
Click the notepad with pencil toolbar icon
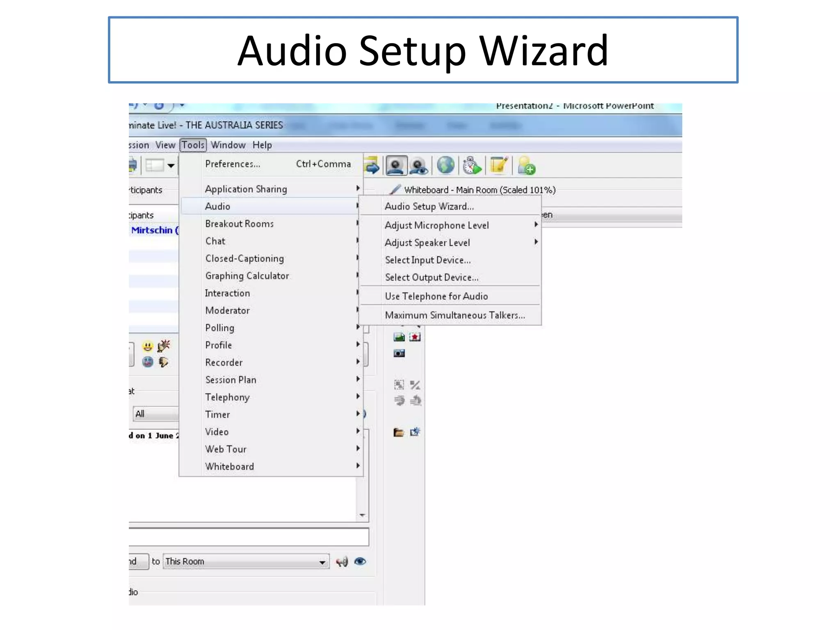pyautogui.click(x=499, y=166)
